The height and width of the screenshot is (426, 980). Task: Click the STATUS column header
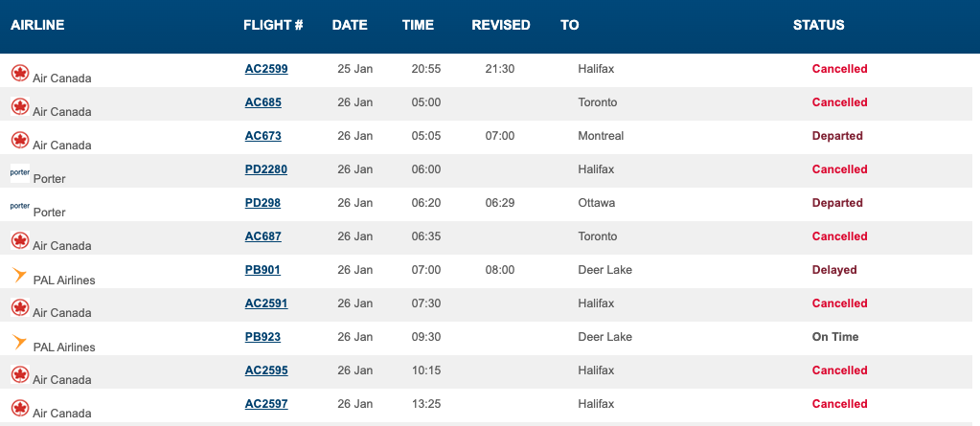pyautogui.click(x=818, y=26)
